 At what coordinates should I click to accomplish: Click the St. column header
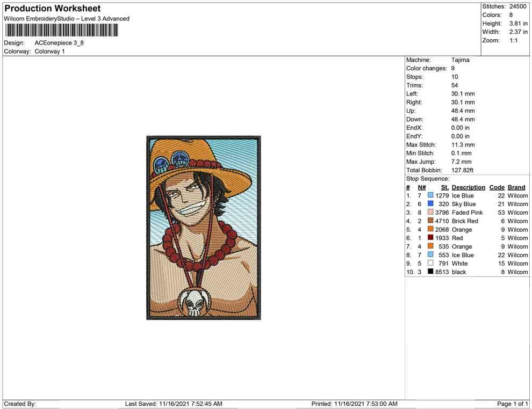(x=444, y=187)
